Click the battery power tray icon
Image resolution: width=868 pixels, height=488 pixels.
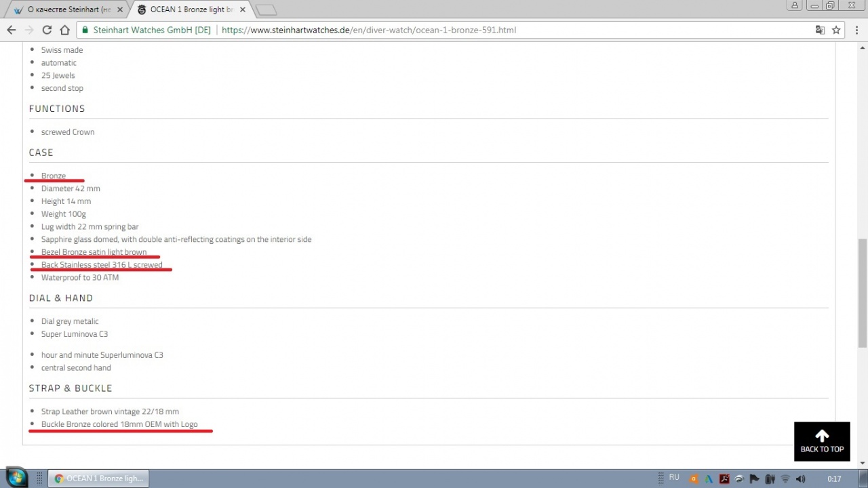point(770,479)
